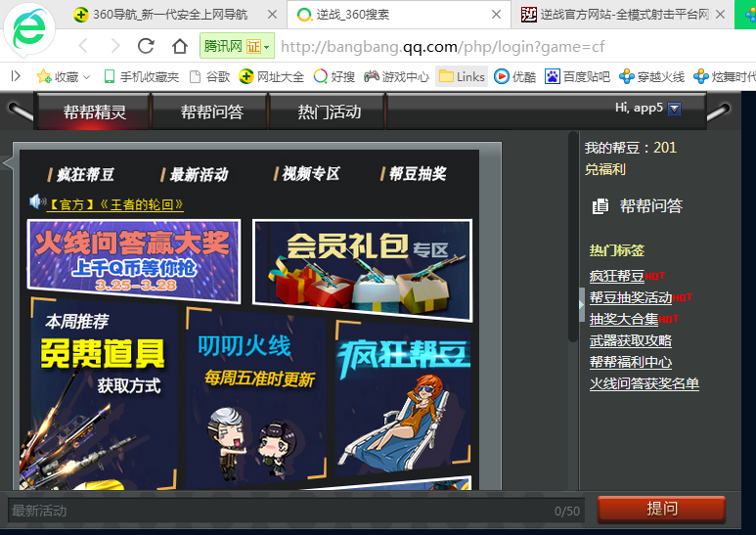The width and height of the screenshot is (756, 535).
Task: Click the speaker announcement icon
Action: point(37,201)
